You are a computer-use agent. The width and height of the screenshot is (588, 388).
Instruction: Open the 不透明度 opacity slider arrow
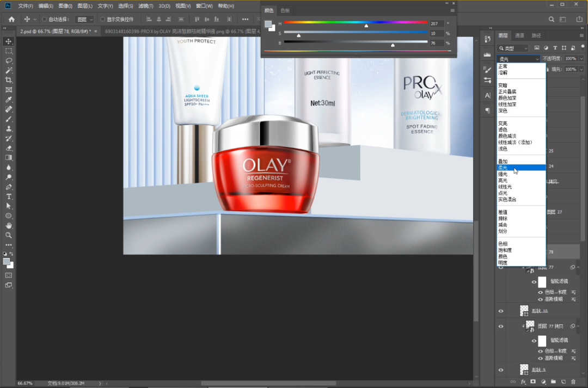(x=581, y=59)
